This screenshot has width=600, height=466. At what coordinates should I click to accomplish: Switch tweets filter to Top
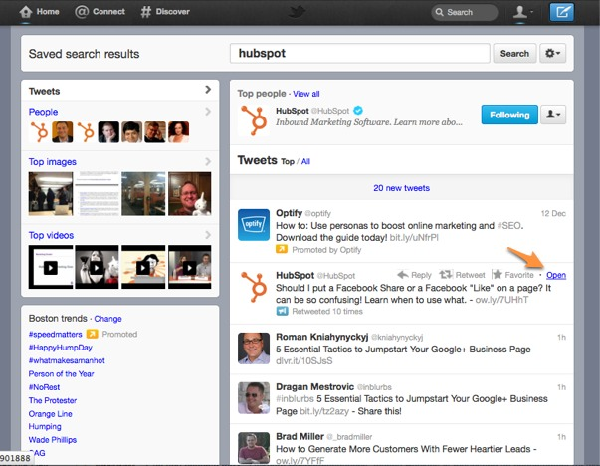(x=288, y=161)
